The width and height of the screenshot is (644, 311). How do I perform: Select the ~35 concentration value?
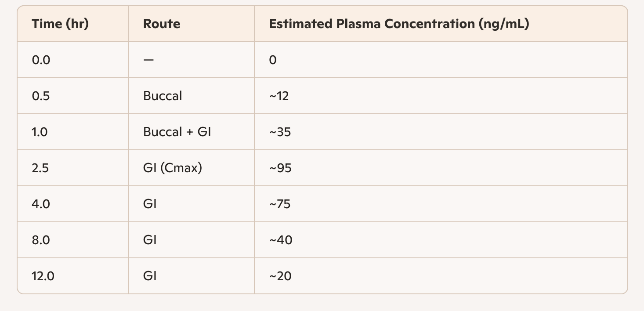click(280, 132)
